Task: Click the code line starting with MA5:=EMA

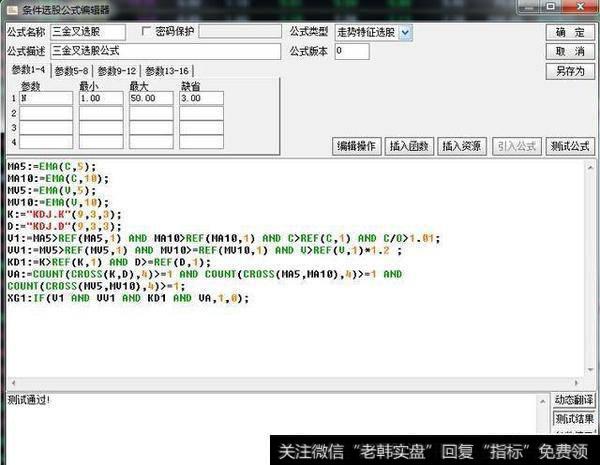Action: coord(52,167)
